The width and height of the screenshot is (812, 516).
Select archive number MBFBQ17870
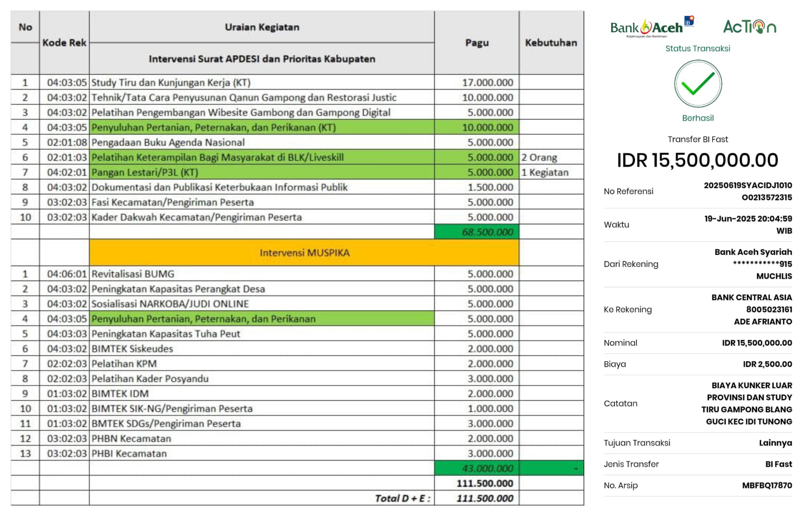[767, 485]
